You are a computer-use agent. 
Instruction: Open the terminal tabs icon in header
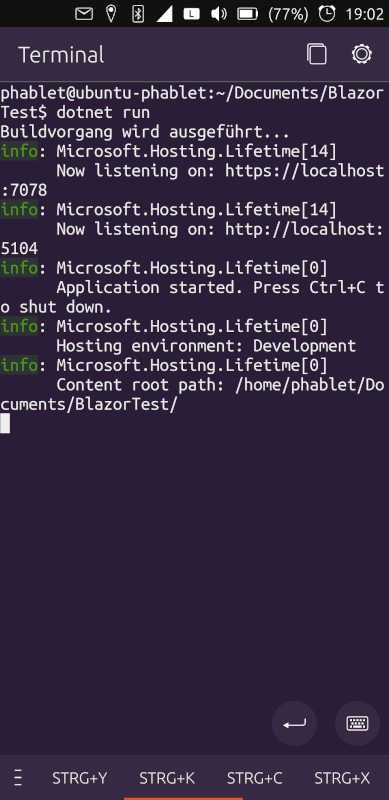(x=317, y=54)
